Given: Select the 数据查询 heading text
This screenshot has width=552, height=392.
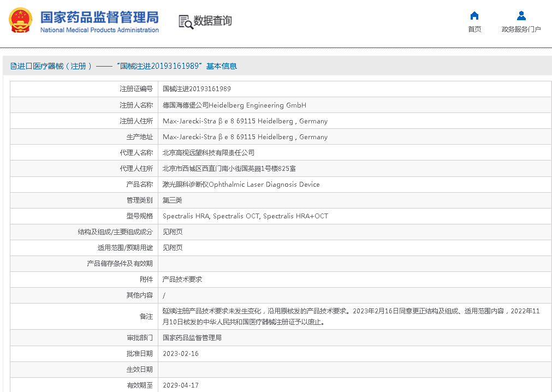Looking at the screenshot, I should click(213, 21).
